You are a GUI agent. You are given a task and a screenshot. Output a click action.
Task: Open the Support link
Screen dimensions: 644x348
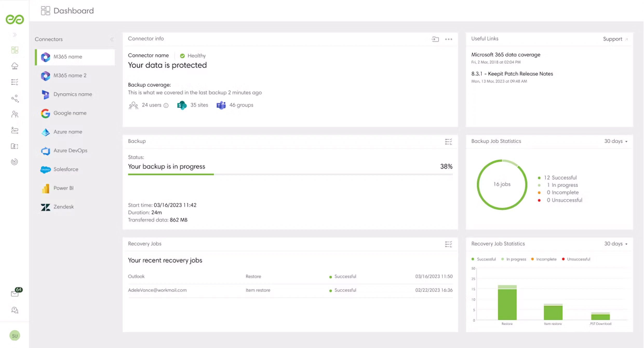pos(615,39)
